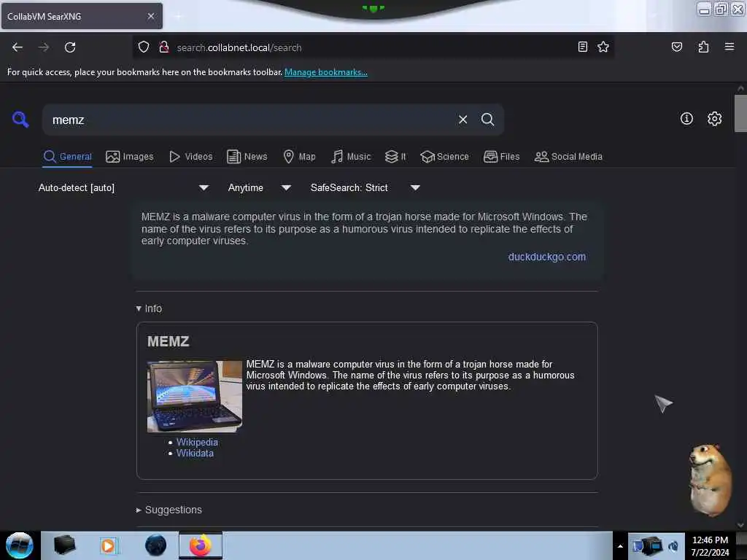Switch to the Social Media tab
This screenshot has width=747, height=560.
click(568, 157)
